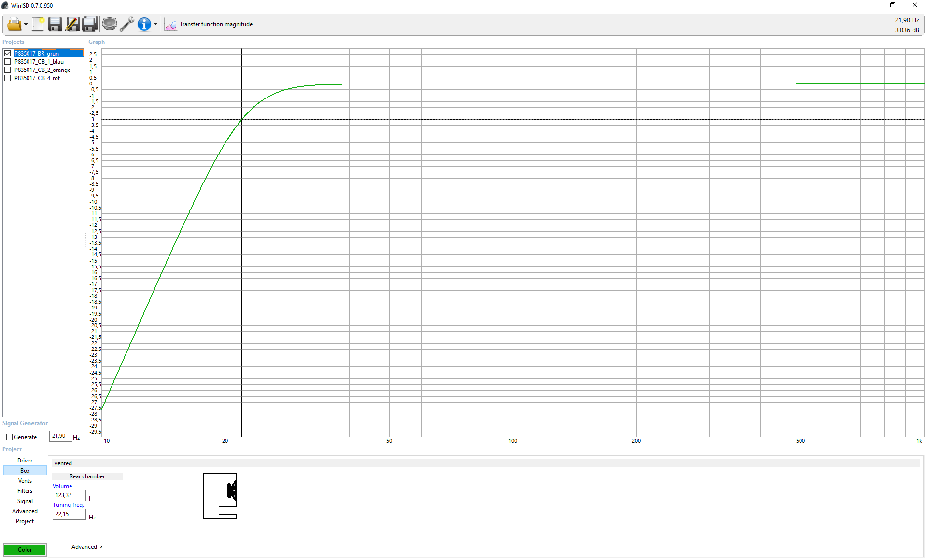Open the driver editor speaker icon
The width and height of the screenshot is (927, 560).
tap(110, 24)
